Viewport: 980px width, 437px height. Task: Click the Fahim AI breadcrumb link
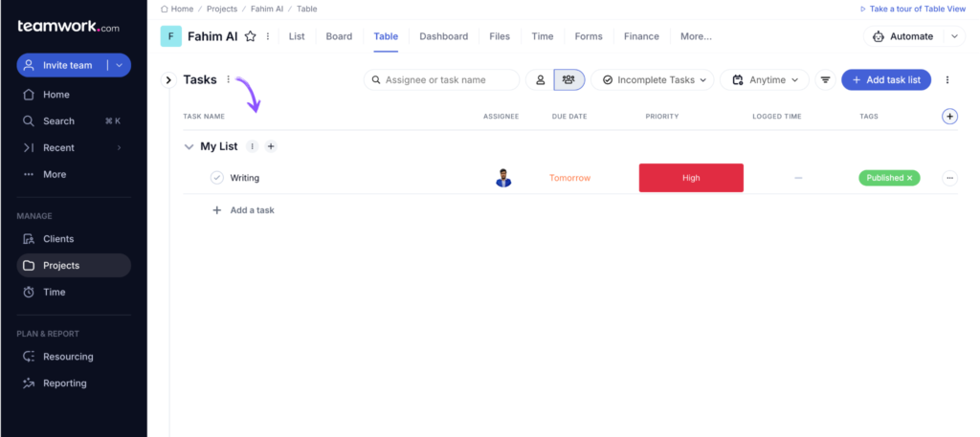coord(268,9)
